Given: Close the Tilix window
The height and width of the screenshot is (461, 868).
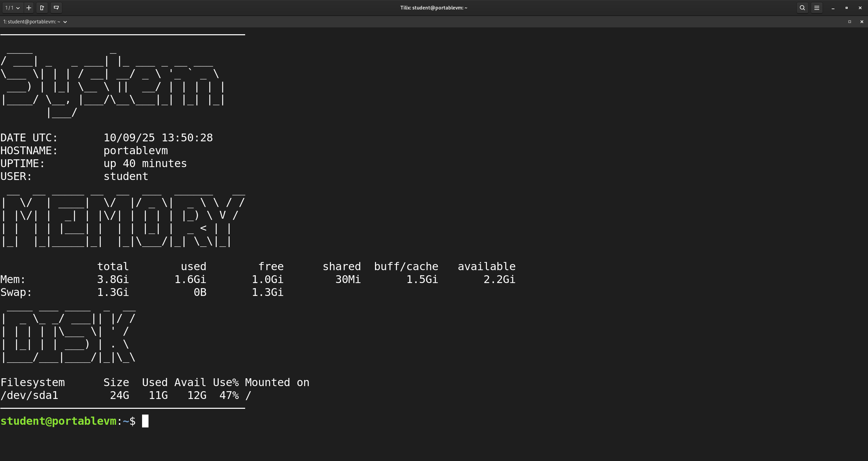Looking at the screenshot, I should click(860, 8).
